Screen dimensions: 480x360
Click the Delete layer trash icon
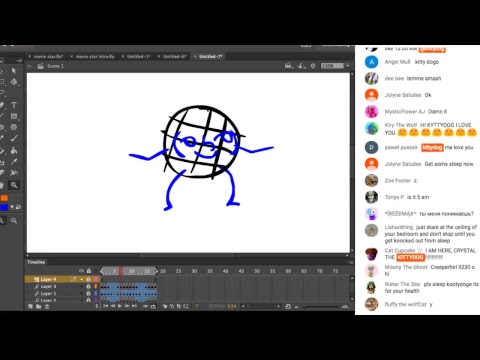point(47,306)
